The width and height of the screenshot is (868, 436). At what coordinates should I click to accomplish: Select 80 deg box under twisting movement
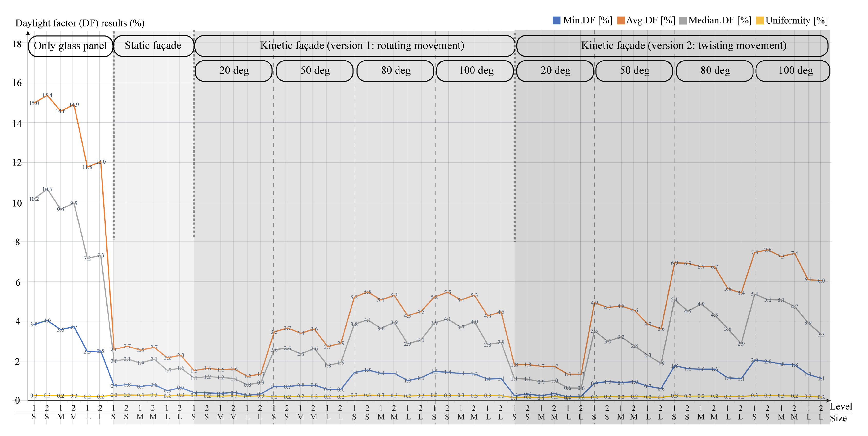coord(715,70)
